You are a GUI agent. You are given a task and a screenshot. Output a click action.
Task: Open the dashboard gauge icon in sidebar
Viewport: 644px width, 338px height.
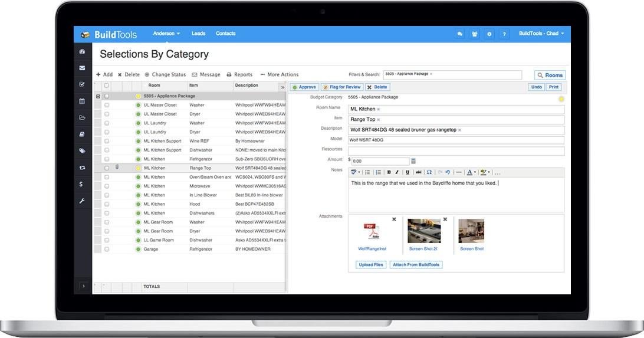82,52
